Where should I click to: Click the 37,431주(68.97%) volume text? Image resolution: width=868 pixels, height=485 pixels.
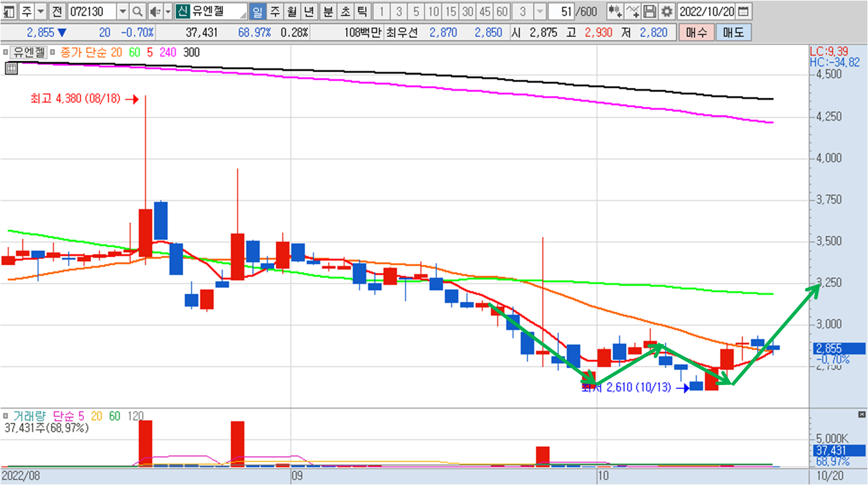click(46, 428)
